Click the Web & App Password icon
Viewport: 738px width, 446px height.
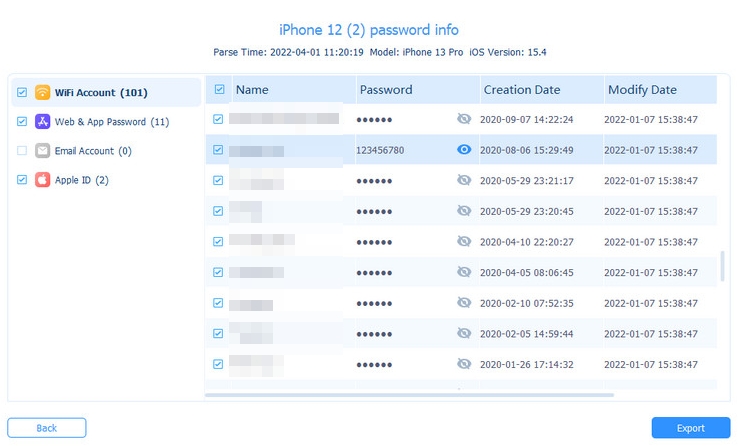(x=43, y=122)
